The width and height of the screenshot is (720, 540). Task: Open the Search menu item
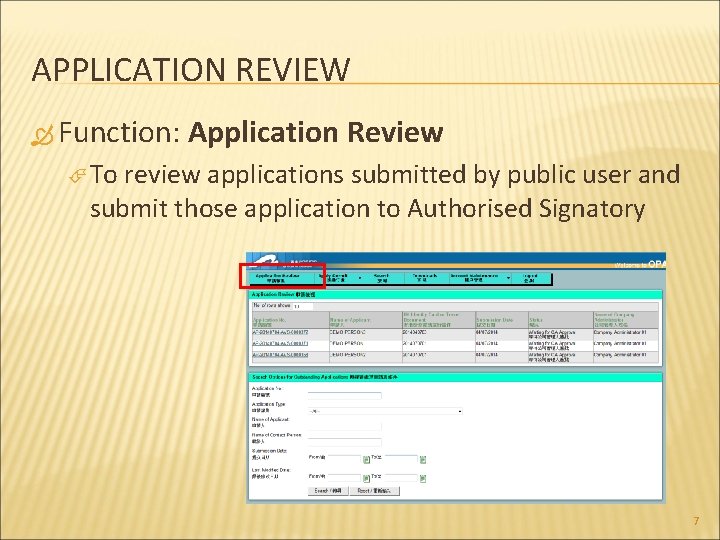[382, 278]
